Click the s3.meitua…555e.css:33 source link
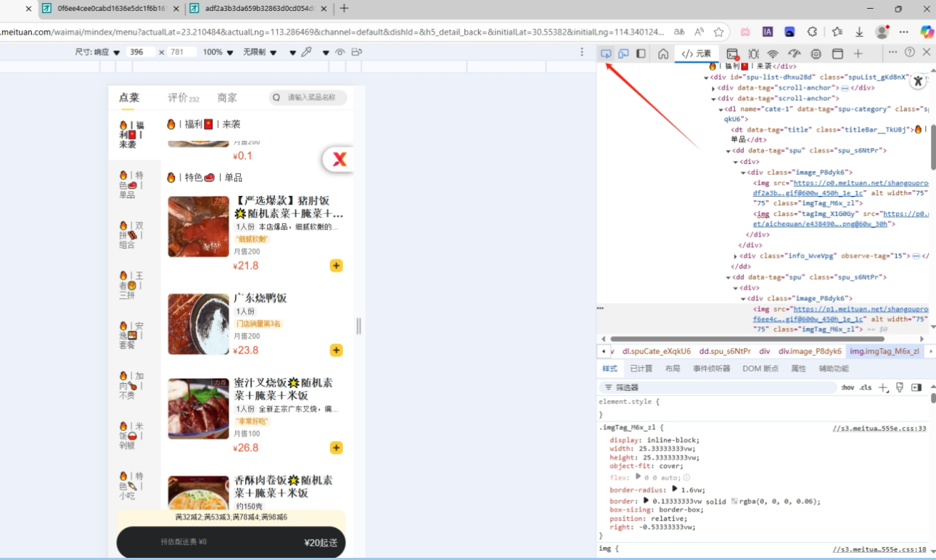This screenshot has height=560, width=936. click(879, 428)
